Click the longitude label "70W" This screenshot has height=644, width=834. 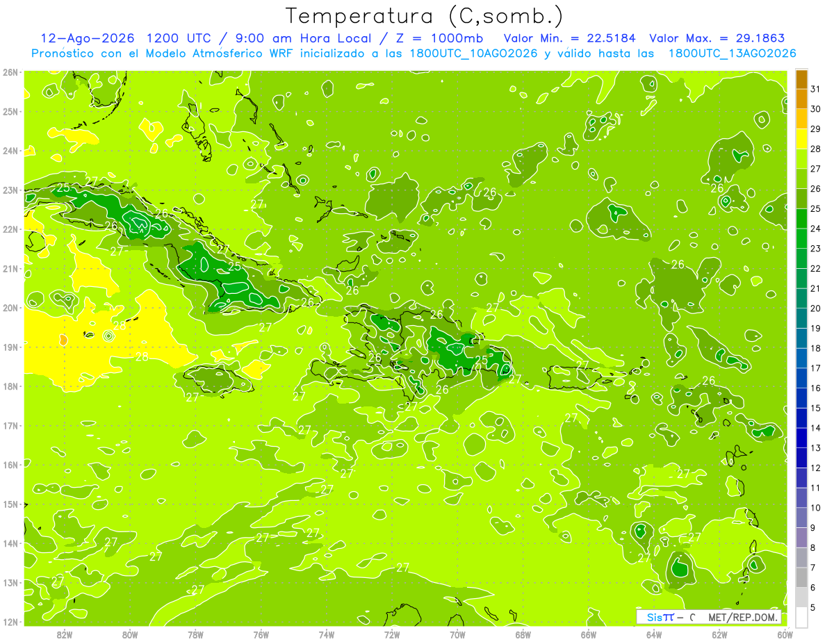[x=457, y=634]
